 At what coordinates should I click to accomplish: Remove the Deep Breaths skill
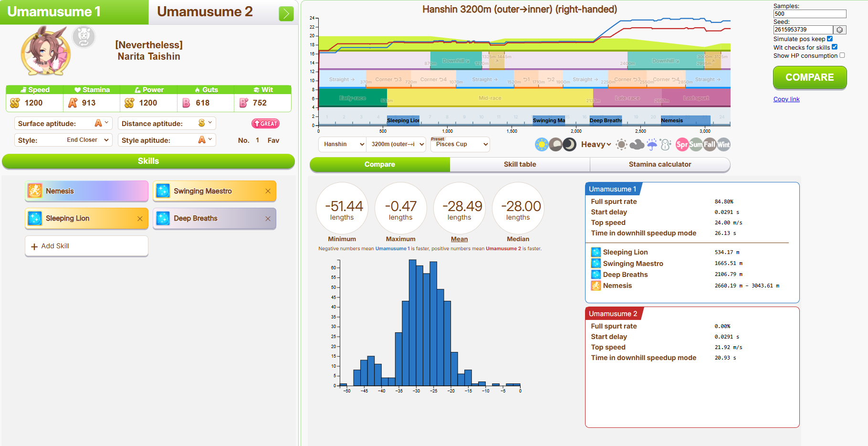268,219
